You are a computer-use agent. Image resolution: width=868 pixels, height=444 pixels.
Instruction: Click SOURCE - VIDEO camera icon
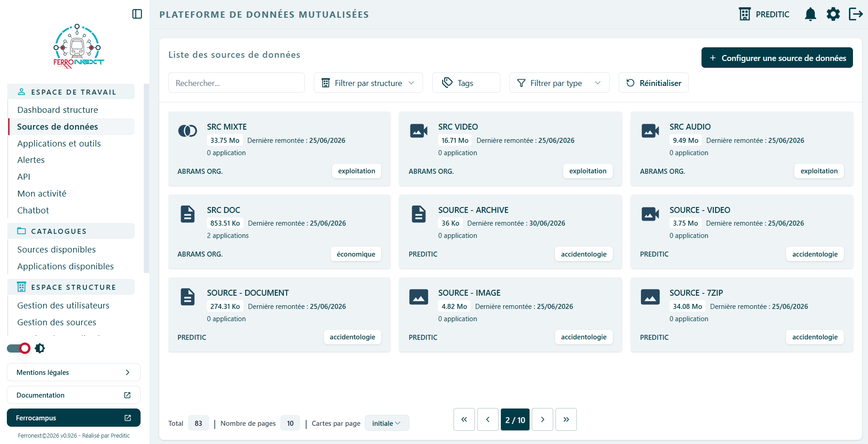[x=650, y=214]
